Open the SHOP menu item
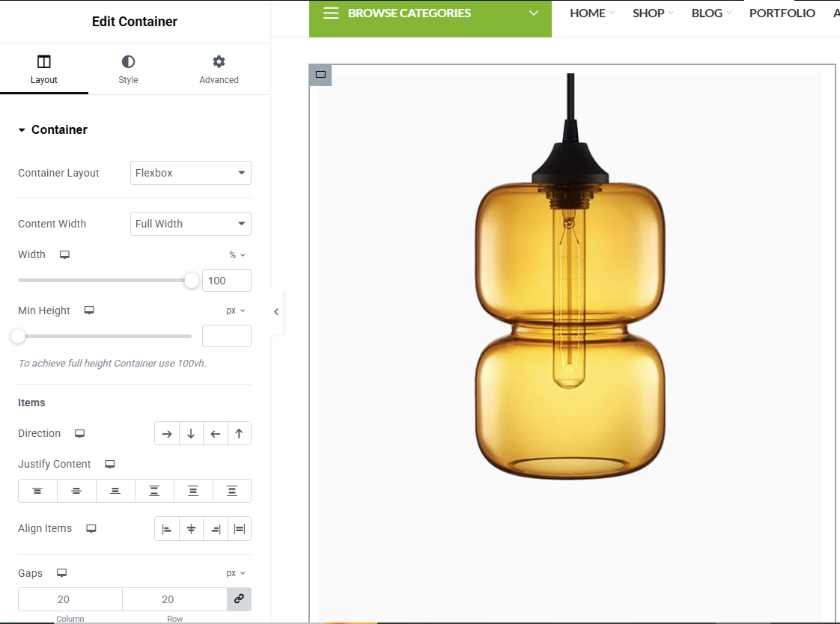Image resolution: width=840 pixels, height=624 pixels. click(653, 13)
